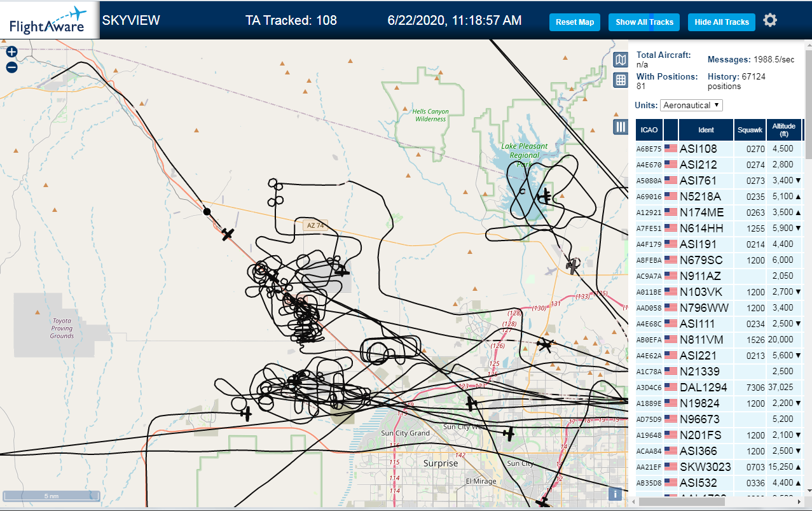Click the Surprise city label on map
This screenshot has height=511, width=812.
(x=441, y=463)
